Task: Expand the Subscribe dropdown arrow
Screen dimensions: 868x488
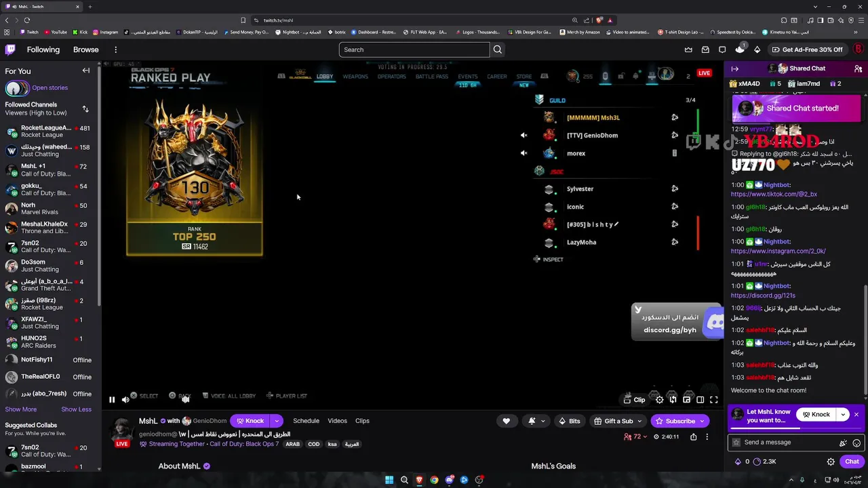Action: tap(702, 421)
